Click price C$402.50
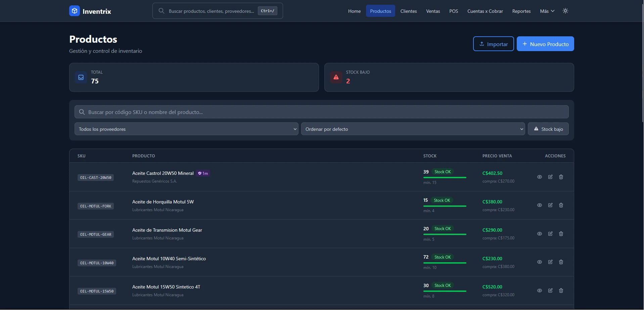 point(492,173)
